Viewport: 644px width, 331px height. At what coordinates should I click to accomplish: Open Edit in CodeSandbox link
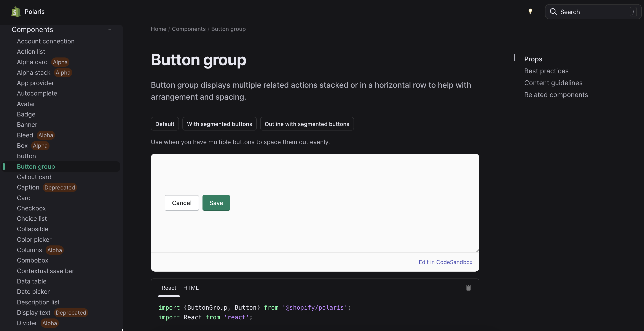(445, 262)
